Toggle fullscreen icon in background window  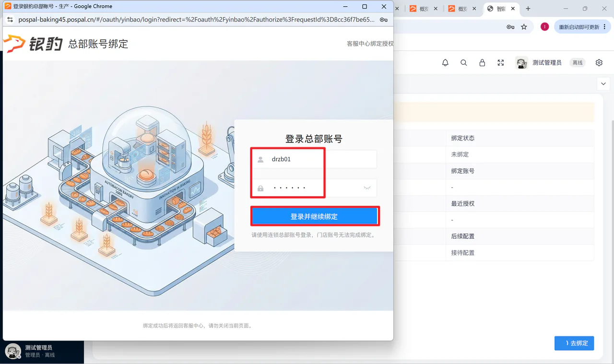[x=501, y=63]
